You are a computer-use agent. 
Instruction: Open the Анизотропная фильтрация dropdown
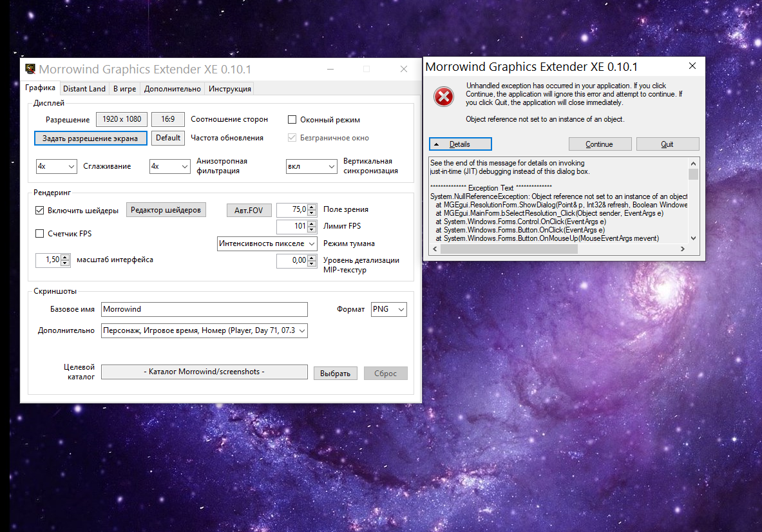point(169,166)
